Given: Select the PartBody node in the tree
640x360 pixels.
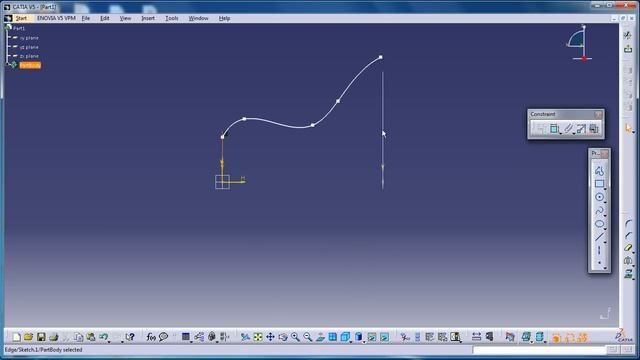Looking at the screenshot, I should 30,65.
